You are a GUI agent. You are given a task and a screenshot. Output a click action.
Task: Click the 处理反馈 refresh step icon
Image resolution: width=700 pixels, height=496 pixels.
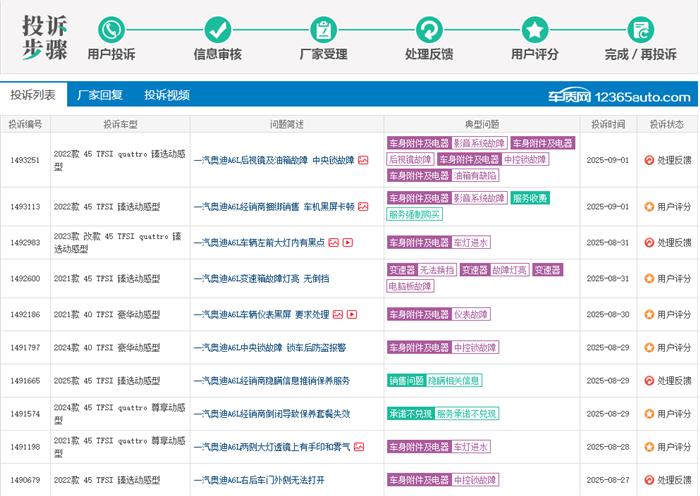(429, 30)
